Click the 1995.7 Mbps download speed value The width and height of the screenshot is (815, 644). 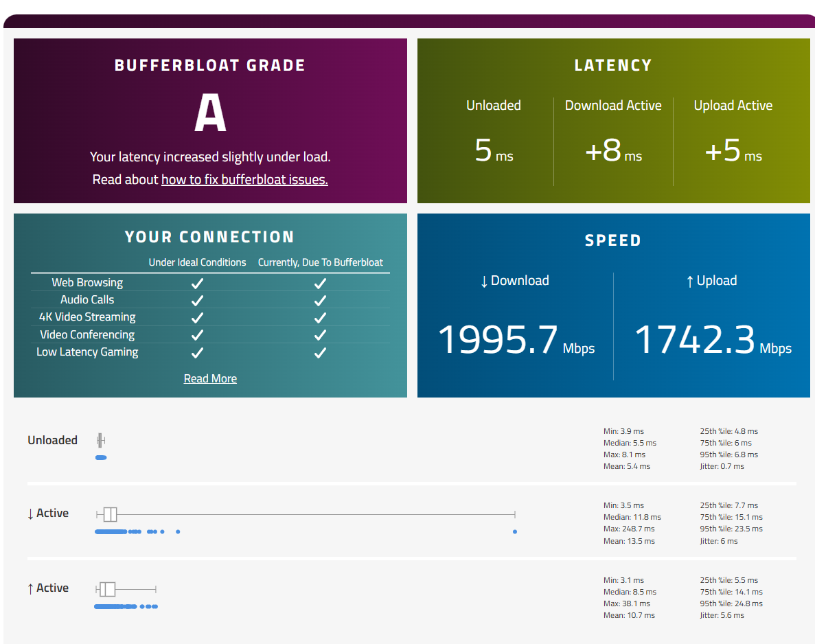(516, 340)
